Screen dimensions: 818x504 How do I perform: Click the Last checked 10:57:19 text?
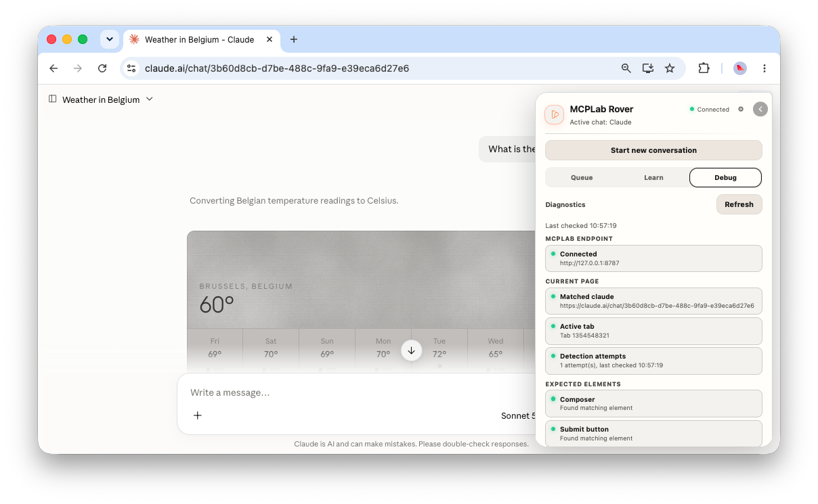point(581,226)
